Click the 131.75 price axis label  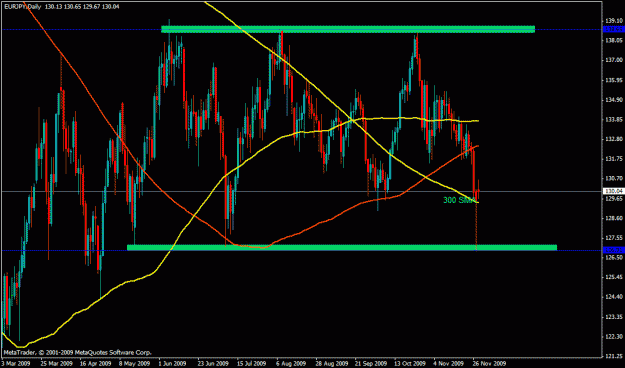point(614,159)
